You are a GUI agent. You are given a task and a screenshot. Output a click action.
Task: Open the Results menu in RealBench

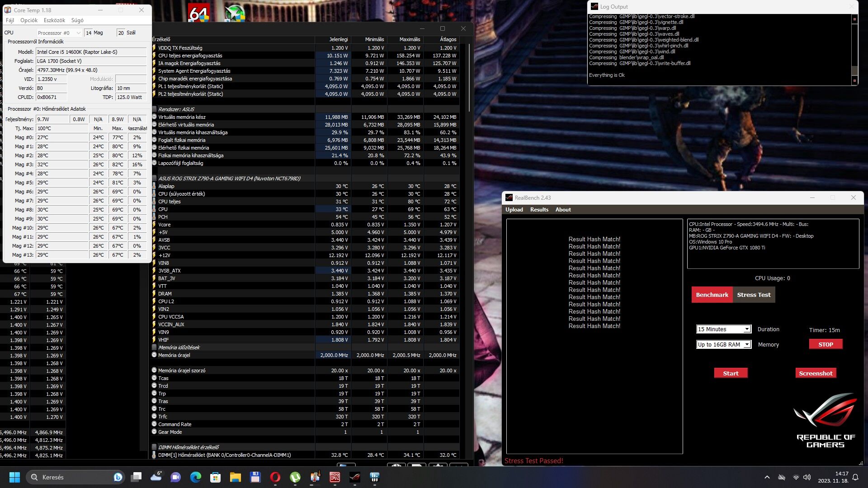coord(539,210)
